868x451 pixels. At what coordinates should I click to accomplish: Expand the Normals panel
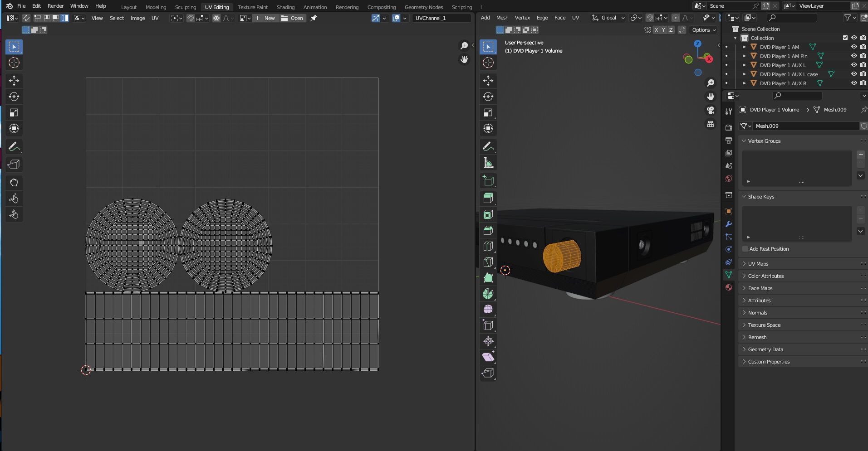click(x=757, y=313)
